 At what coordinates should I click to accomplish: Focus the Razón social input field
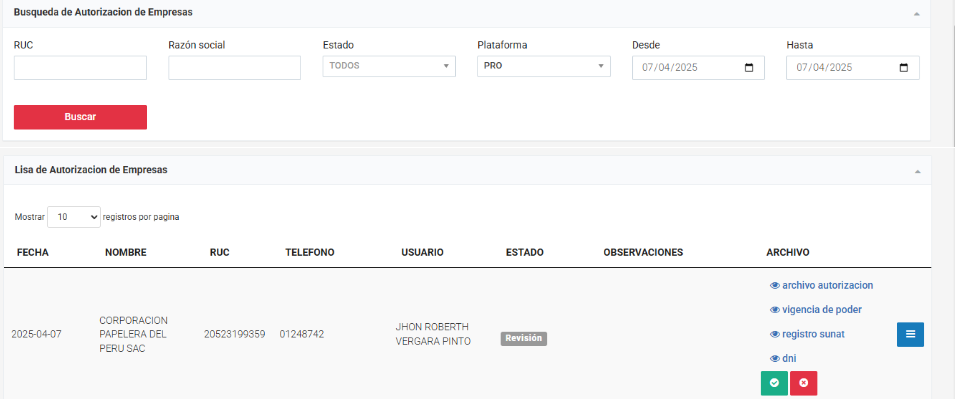click(234, 68)
